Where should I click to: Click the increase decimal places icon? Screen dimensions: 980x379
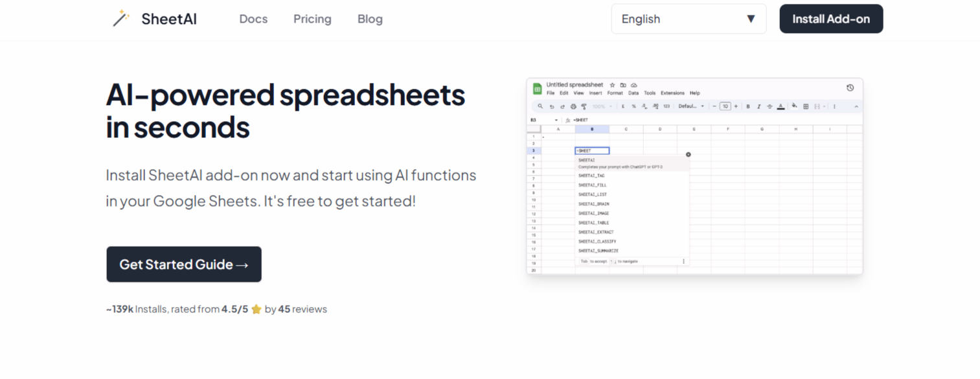(655, 106)
